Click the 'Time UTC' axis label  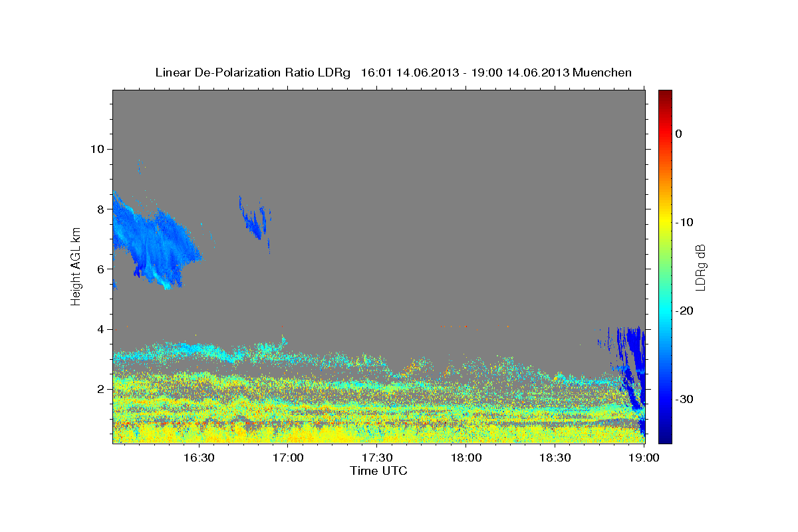tap(378, 471)
